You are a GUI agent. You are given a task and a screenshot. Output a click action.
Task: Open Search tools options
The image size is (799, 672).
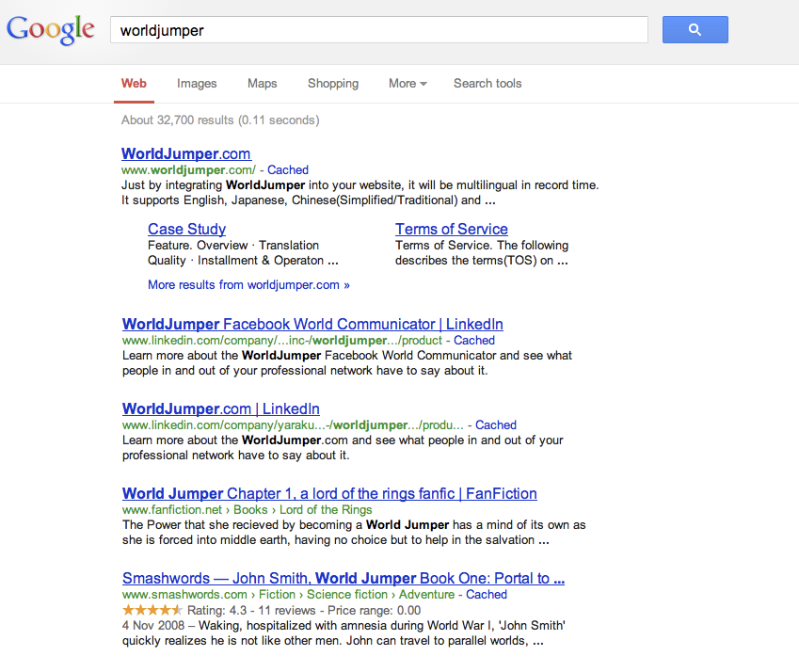pyautogui.click(x=487, y=84)
